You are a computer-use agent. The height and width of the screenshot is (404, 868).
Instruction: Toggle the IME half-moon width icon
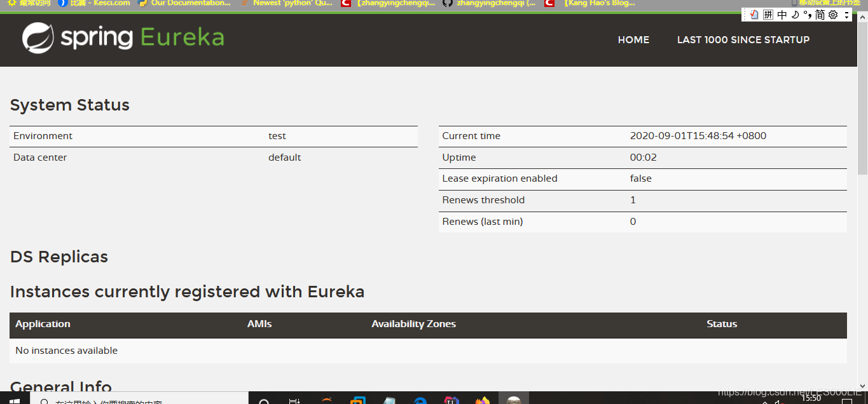795,15
